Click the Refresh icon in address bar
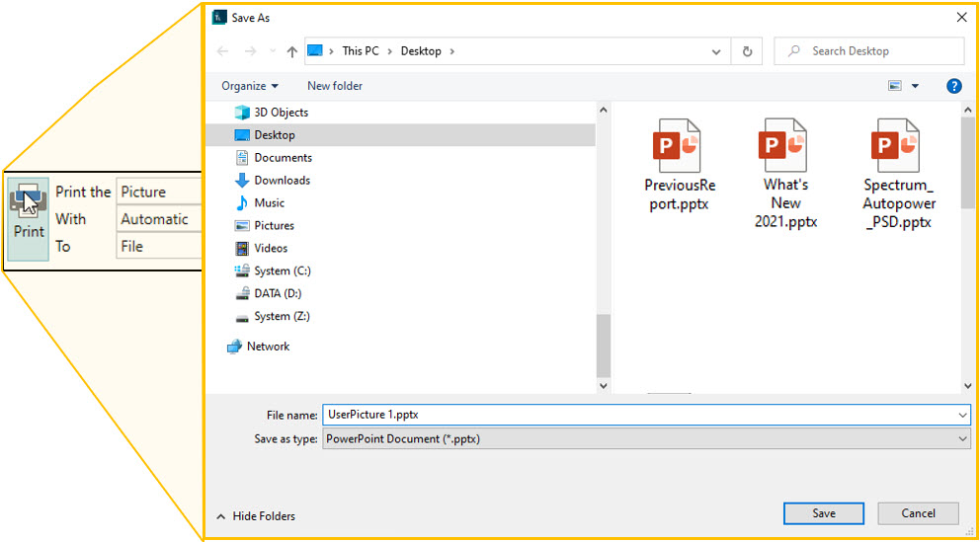 tap(747, 51)
